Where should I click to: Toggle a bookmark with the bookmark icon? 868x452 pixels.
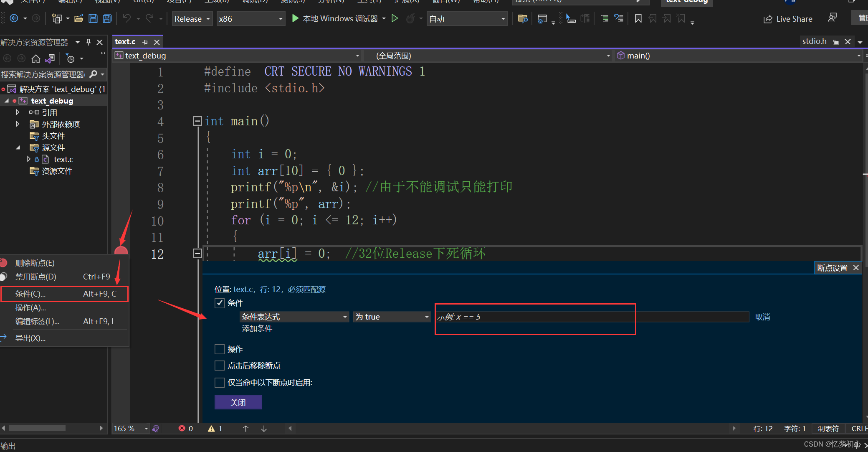pos(638,18)
